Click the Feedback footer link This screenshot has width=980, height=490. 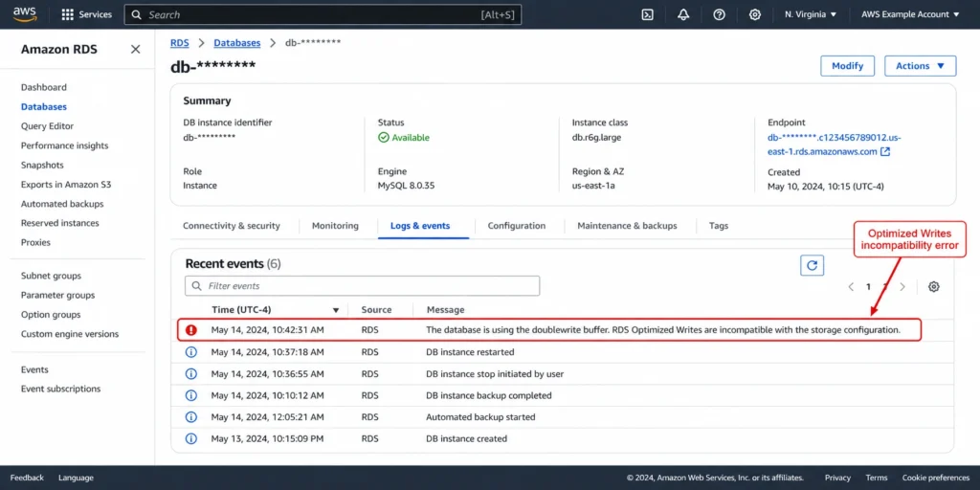[x=27, y=478]
